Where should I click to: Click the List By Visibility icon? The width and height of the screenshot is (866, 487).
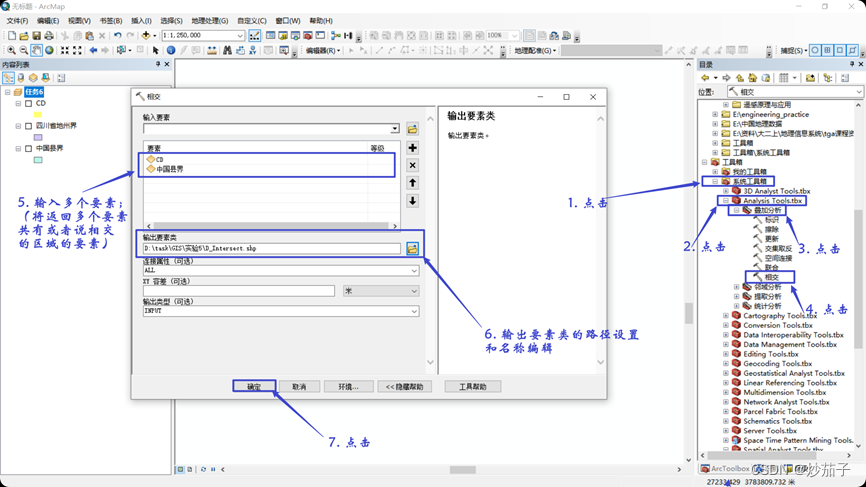coord(33,78)
